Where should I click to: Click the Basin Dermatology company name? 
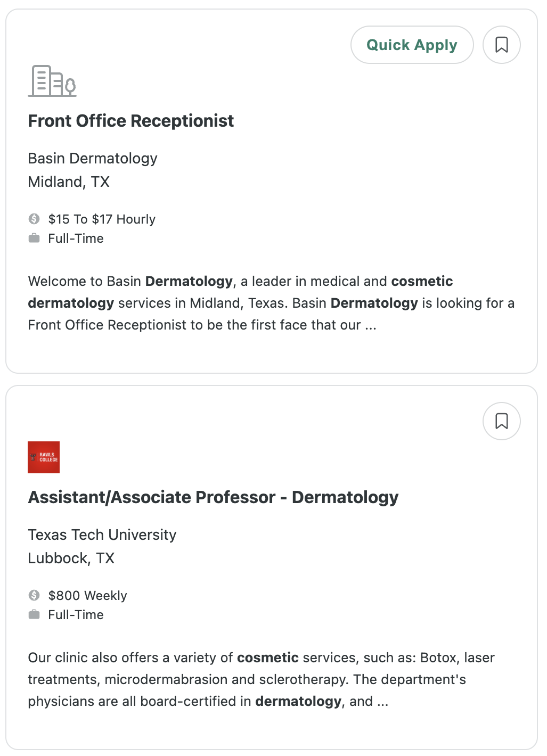click(93, 158)
